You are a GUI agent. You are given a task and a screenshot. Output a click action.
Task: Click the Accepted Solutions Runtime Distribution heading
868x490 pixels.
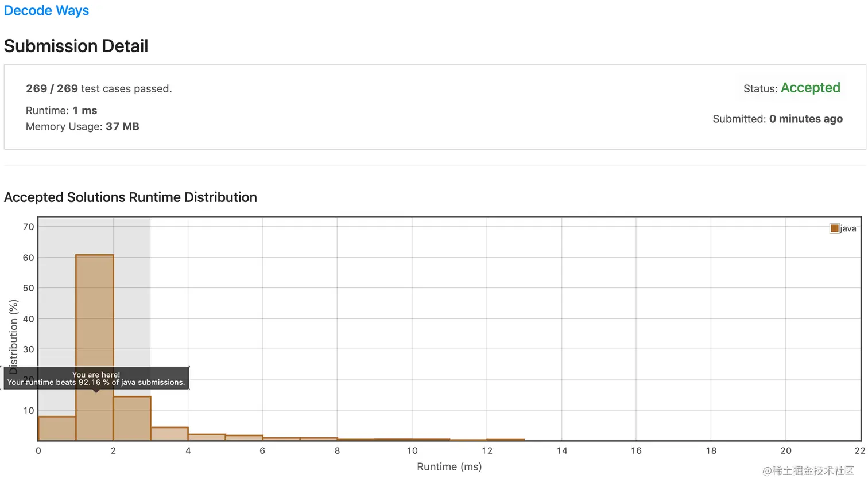coord(130,197)
